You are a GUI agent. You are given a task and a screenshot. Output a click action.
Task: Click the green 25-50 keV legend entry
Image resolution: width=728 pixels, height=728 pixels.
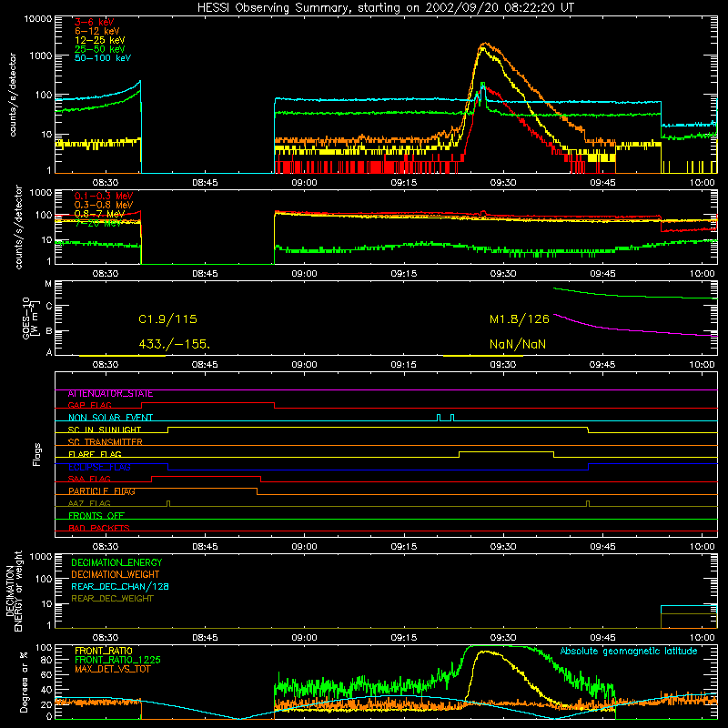[100, 49]
